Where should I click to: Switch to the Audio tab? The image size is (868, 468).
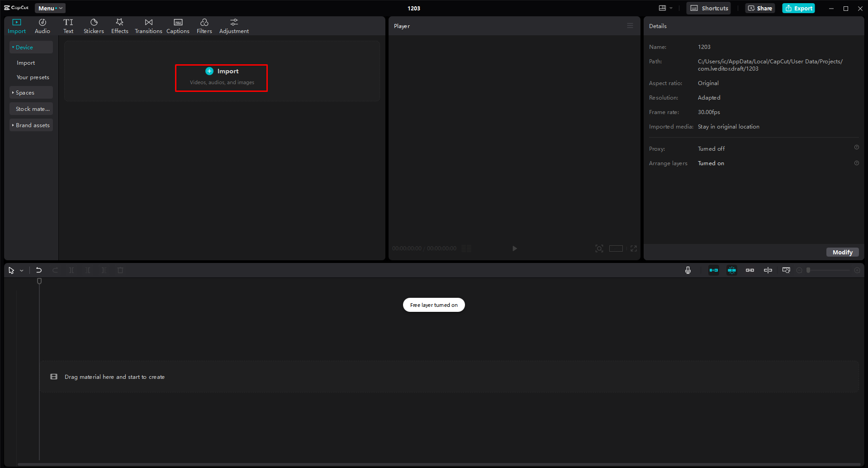[43, 26]
